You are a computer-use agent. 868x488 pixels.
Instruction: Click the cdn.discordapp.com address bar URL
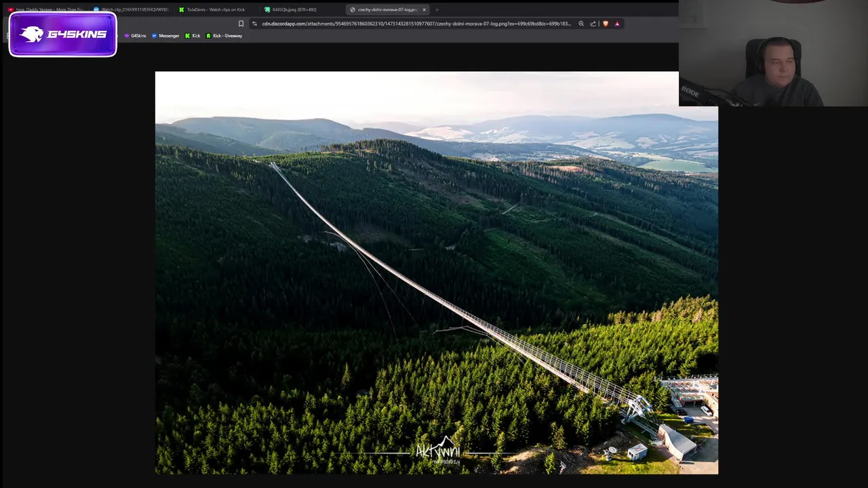[x=416, y=24]
